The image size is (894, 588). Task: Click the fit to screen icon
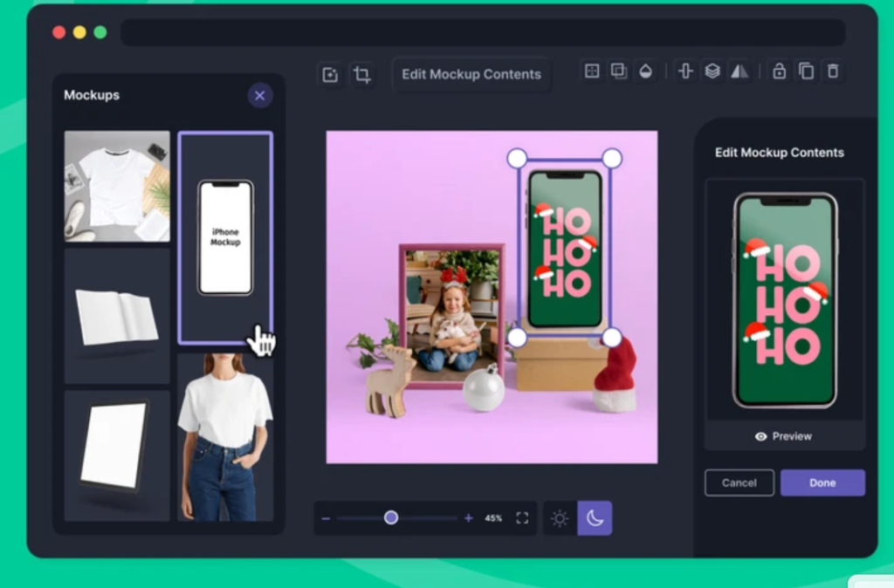coord(522,518)
